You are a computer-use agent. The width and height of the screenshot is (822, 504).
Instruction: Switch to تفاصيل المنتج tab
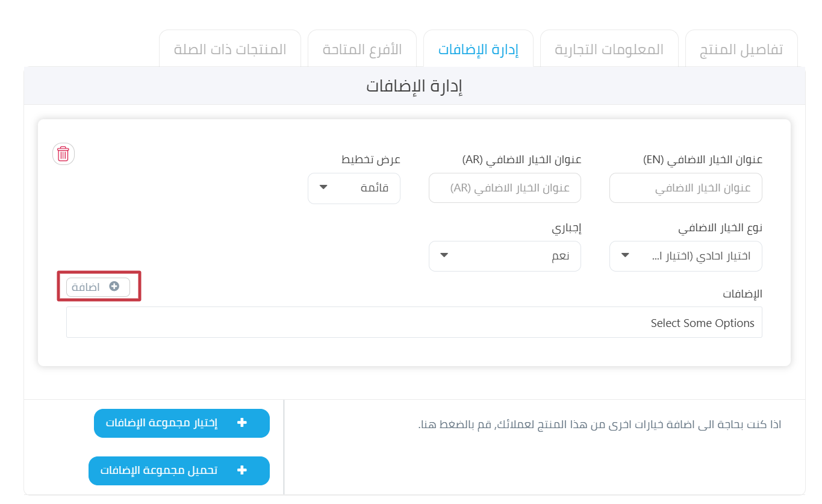[x=742, y=49]
